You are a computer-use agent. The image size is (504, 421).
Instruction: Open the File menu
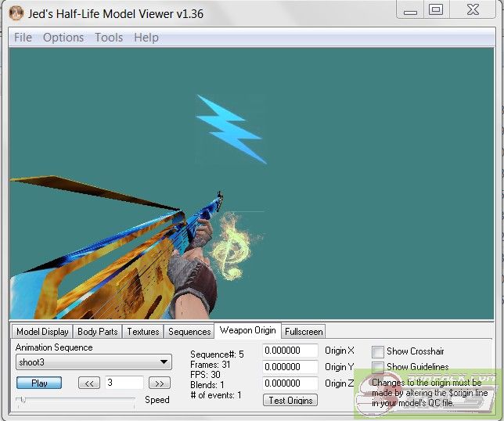click(23, 38)
